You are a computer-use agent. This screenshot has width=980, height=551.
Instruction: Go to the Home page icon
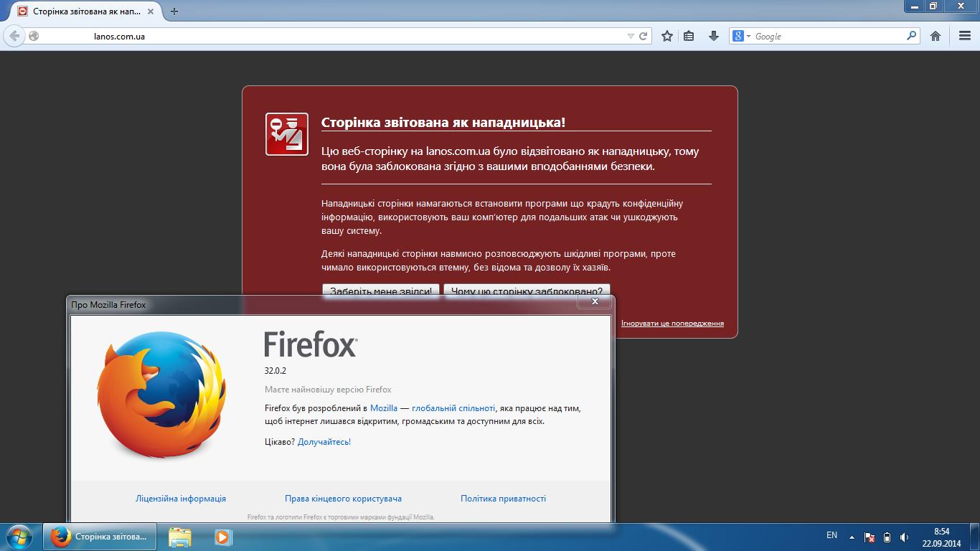pyautogui.click(x=936, y=36)
